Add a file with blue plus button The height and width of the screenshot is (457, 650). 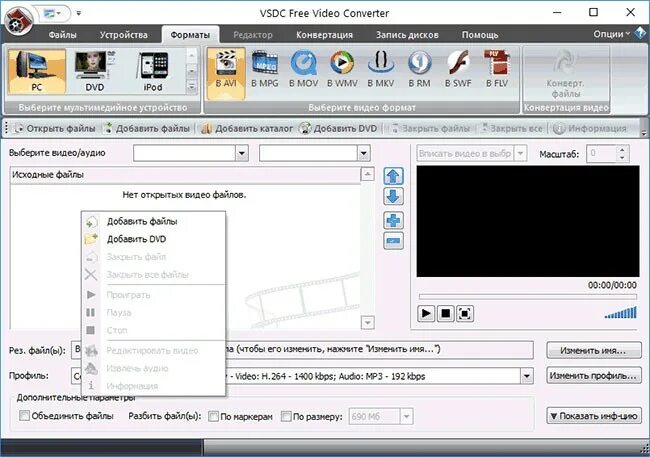point(393,221)
